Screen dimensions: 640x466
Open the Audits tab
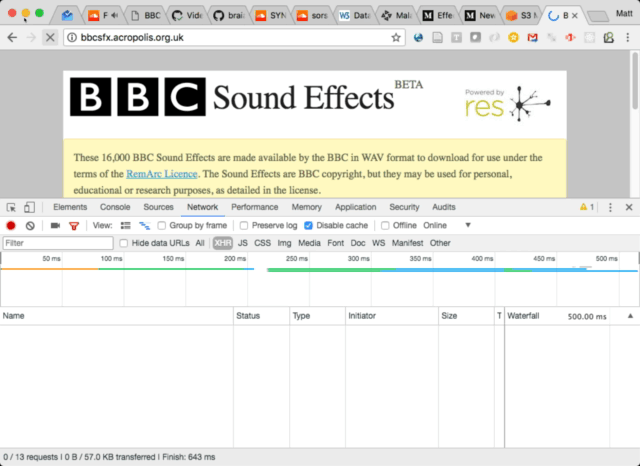coord(444,207)
